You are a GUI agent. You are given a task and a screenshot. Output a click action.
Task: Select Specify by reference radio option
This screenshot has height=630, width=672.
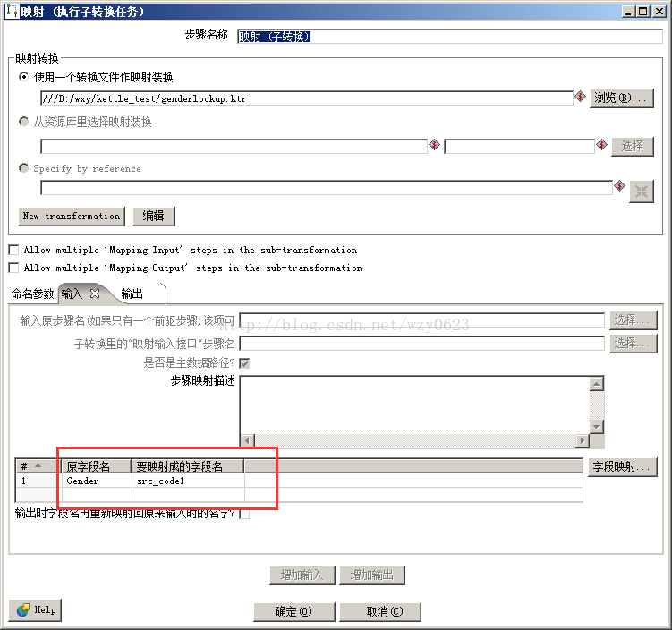pos(24,168)
